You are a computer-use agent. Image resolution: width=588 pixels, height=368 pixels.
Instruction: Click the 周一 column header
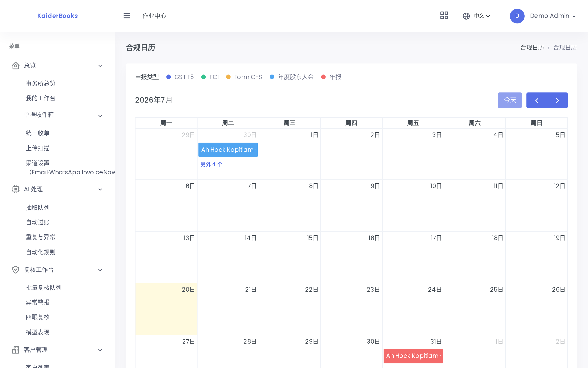166,123
